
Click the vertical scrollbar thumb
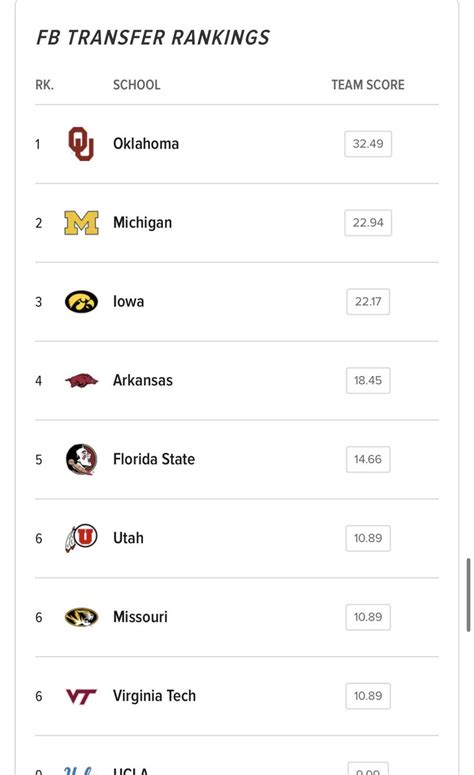[468, 595]
